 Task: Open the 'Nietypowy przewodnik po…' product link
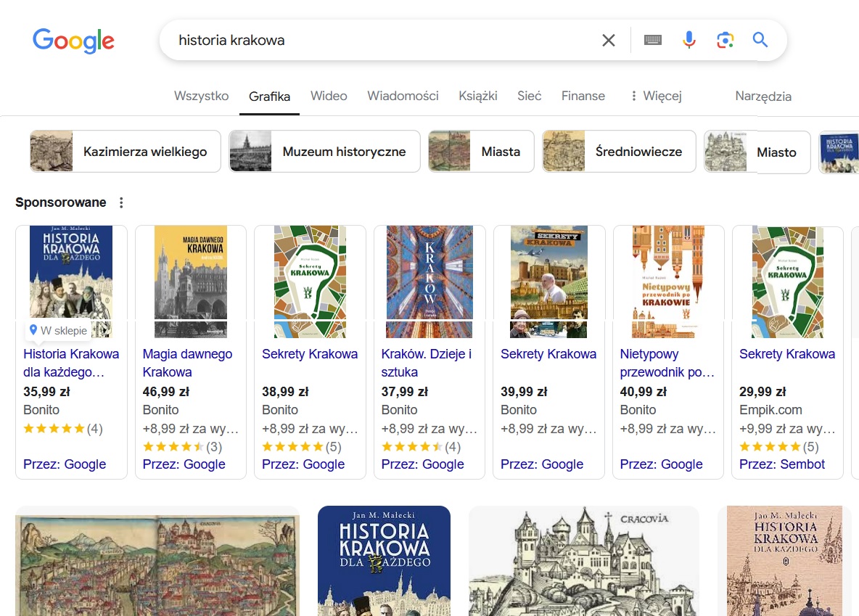[667, 363]
